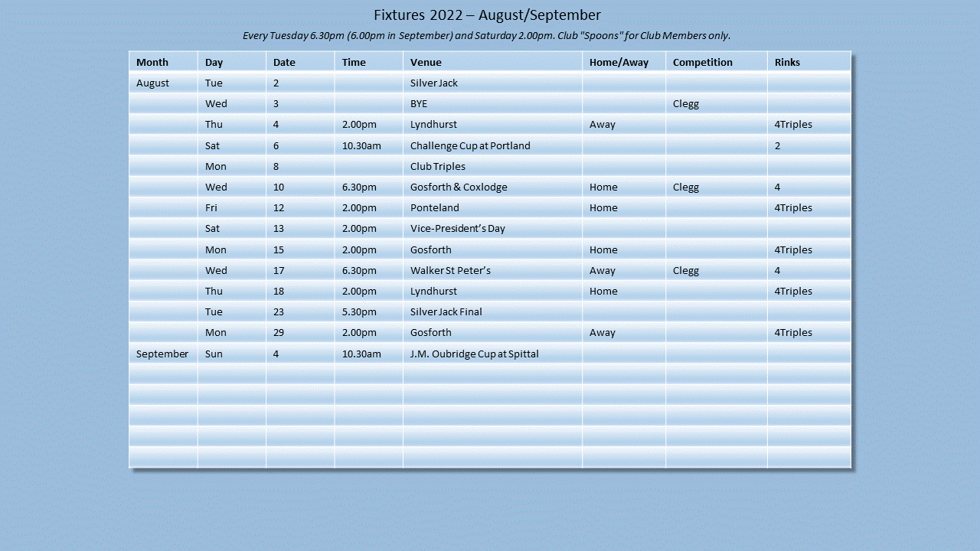Click the Venue column header
This screenshot has width=980, height=551.
click(426, 62)
